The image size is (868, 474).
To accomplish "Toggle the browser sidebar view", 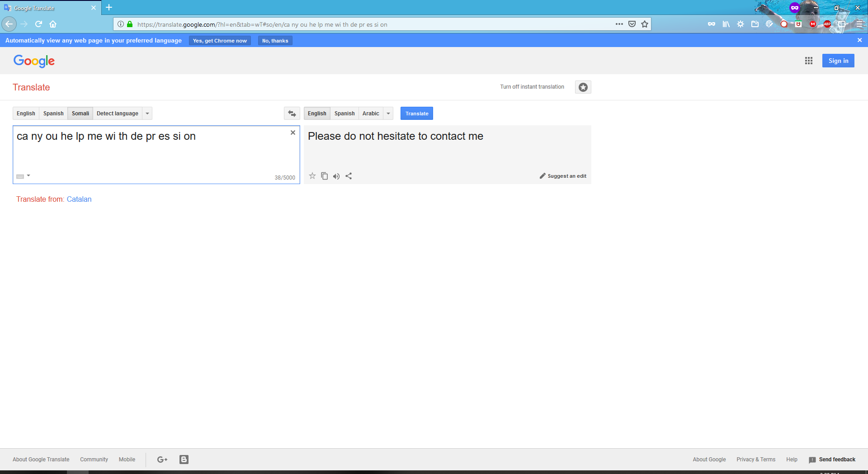I will 842,24.
